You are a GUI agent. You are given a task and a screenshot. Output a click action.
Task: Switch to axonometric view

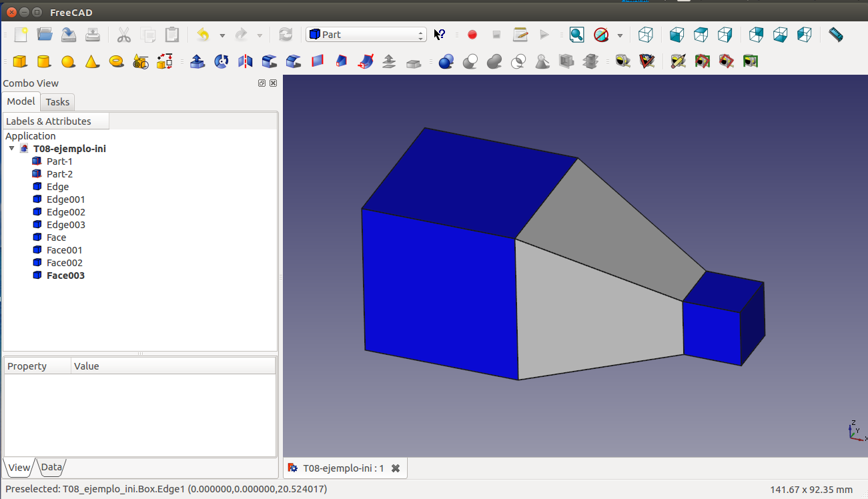[645, 35]
